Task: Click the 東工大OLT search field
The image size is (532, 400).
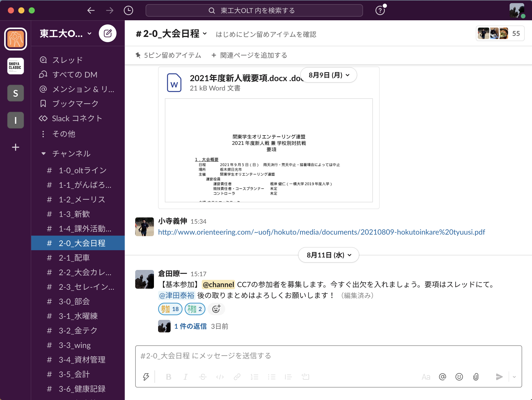Action: click(254, 10)
